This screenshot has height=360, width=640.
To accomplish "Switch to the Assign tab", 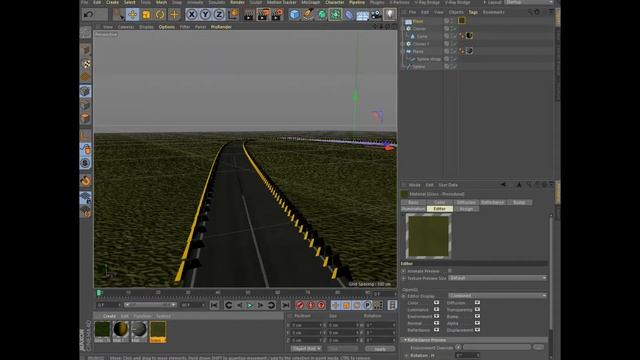I will [466, 209].
